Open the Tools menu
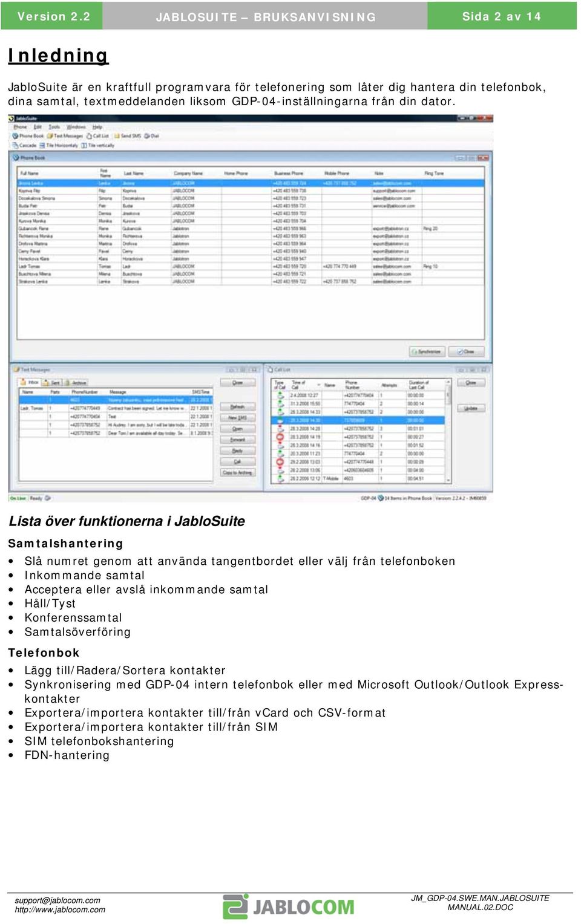This screenshot has height=924, width=581. [x=54, y=127]
